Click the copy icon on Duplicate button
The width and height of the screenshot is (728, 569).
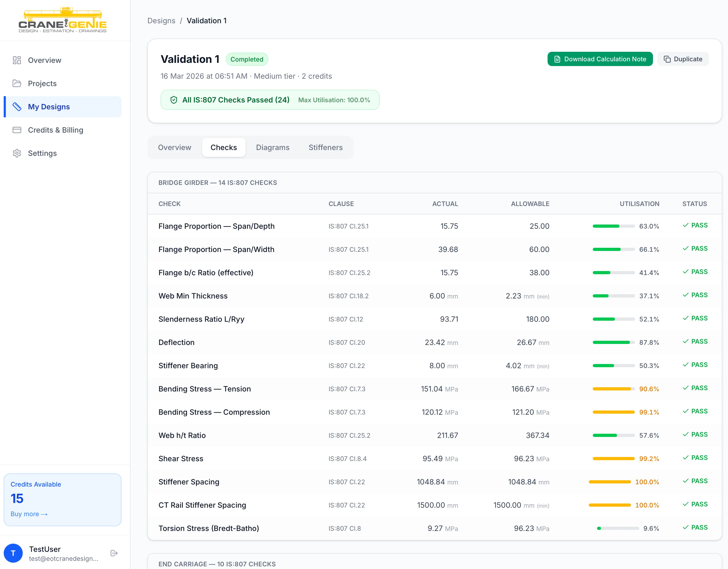coord(667,59)
